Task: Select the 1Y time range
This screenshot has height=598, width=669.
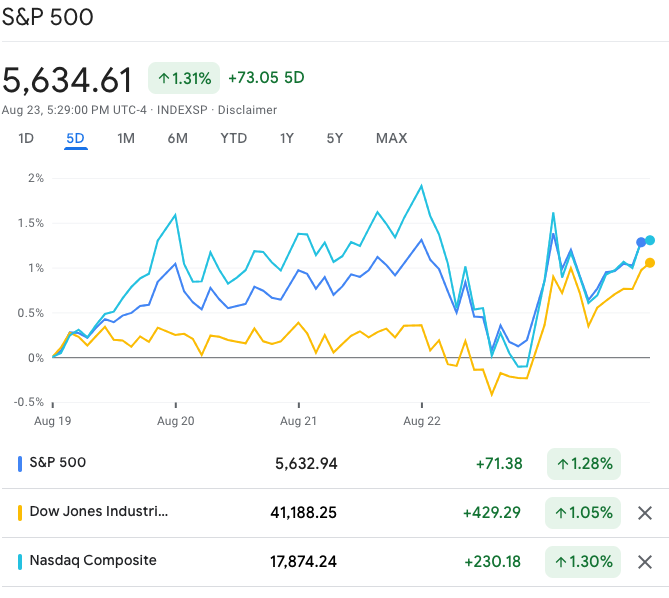Action: pyautogui.click(x=287, y=138)
